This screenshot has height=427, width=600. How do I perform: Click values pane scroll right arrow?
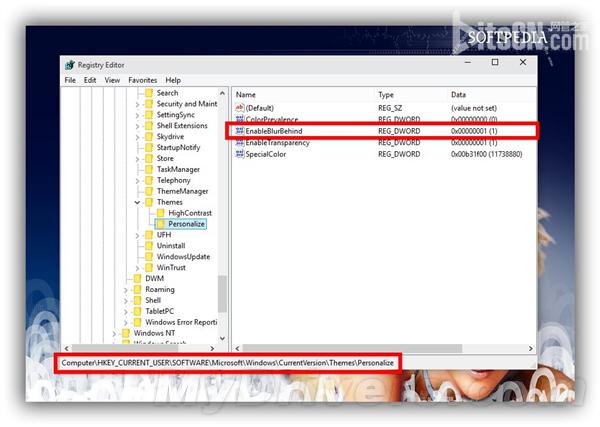click(x=531, y=348)
